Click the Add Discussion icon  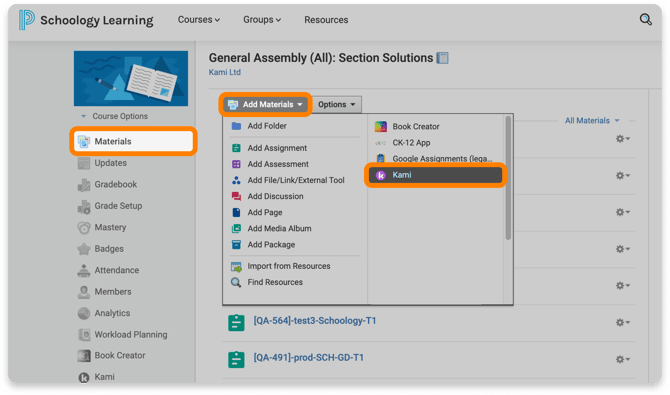click(236, 196)
